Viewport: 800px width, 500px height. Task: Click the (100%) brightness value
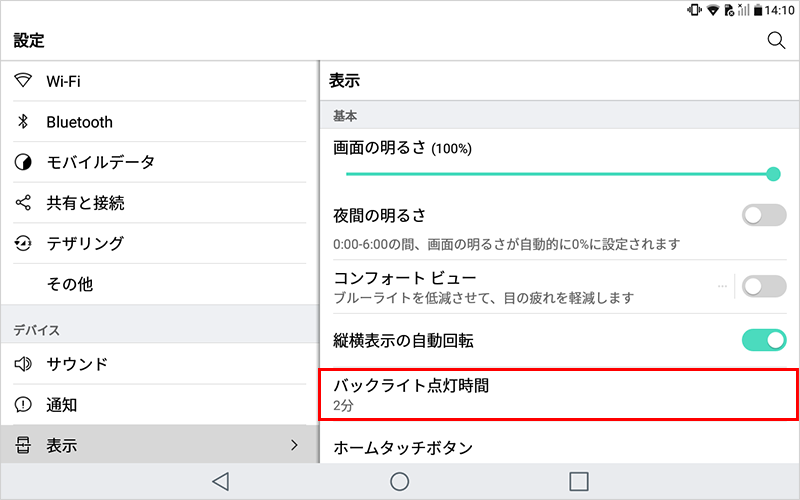[452, 149]
